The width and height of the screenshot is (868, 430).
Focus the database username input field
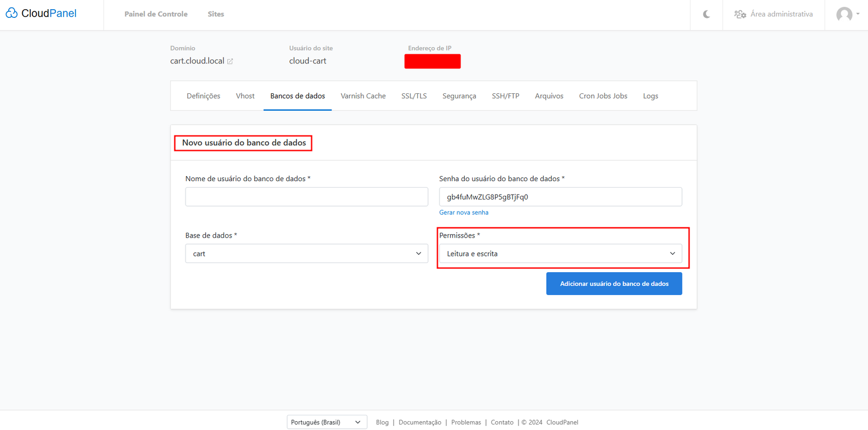pyautogui.click(x=307, y=197)
